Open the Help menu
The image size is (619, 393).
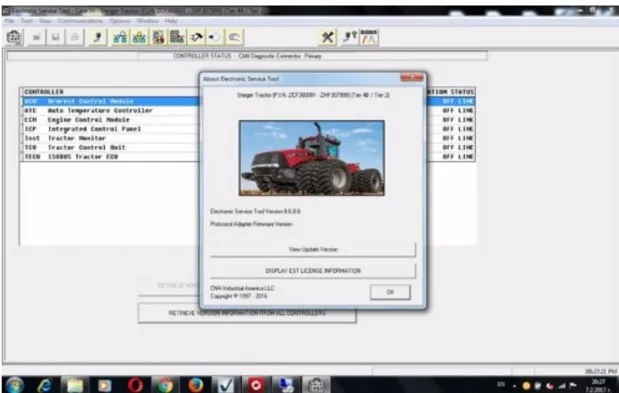pyautogui.click(x=171, y=21)
